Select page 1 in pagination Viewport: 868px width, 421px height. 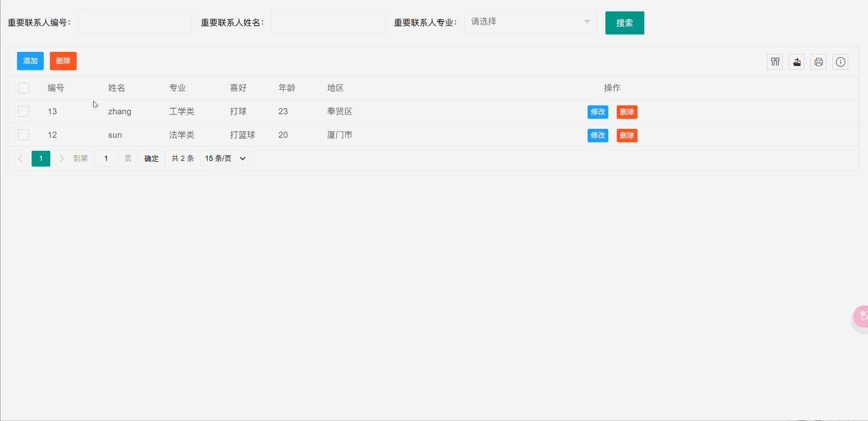pos(41,158)
